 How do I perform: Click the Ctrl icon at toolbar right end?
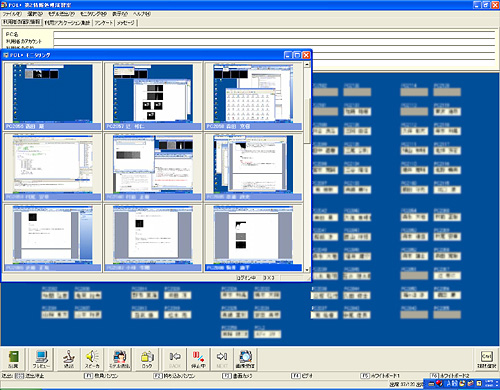[486, 359]
